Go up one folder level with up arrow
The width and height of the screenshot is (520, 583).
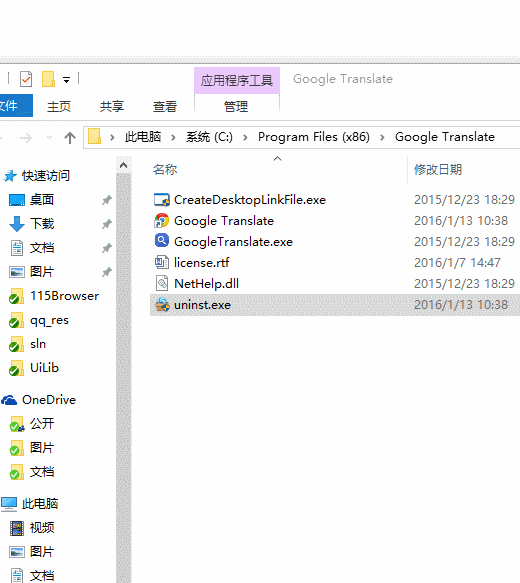point(70,138)
